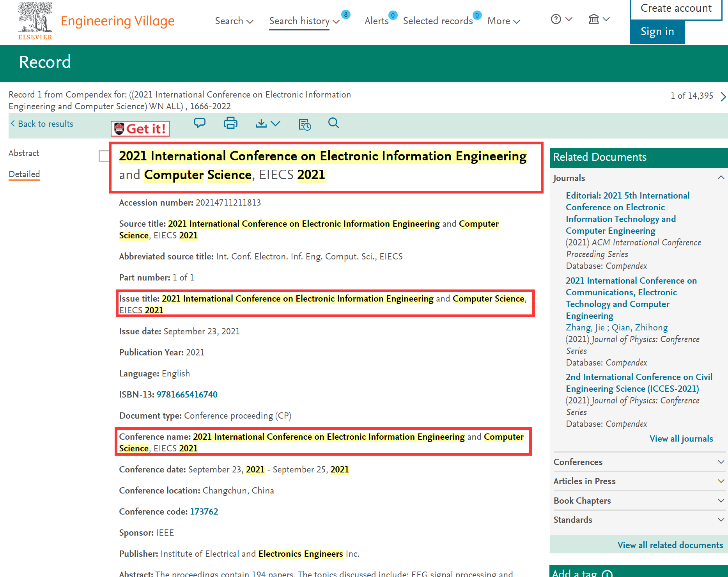This screenshot has width=728, height=577.
Task: Expand the Articles in Press section
Action: (x=639, y=481)
